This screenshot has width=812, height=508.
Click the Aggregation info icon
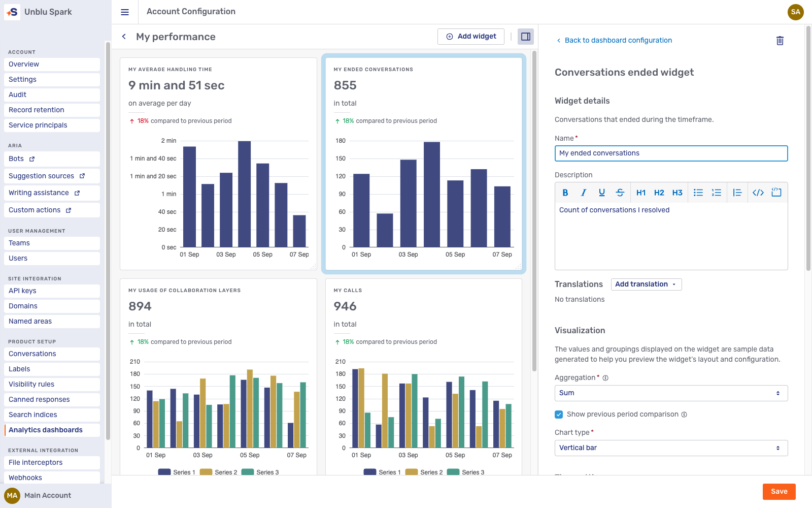tap(605, 378)
